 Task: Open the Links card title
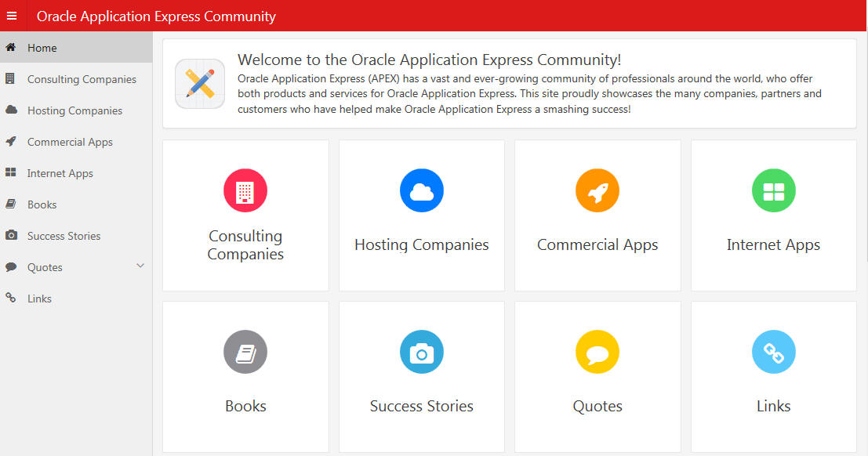(x=773, y=406)
